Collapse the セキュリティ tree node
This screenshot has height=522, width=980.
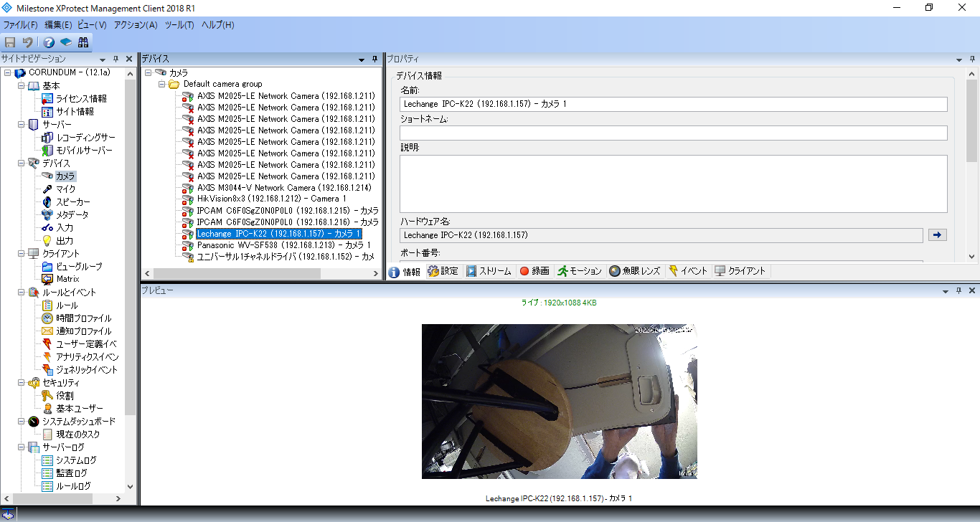pos(21,383)
